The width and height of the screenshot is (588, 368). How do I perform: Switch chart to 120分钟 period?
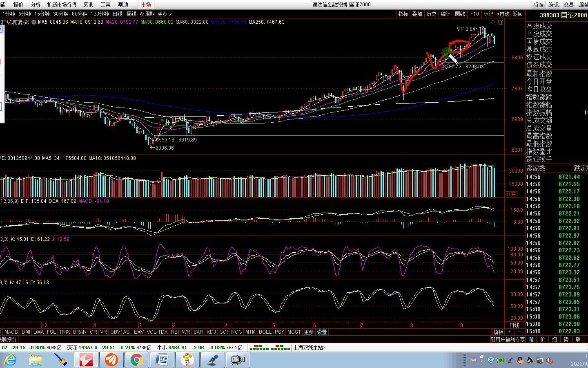[x=100, y=14]
